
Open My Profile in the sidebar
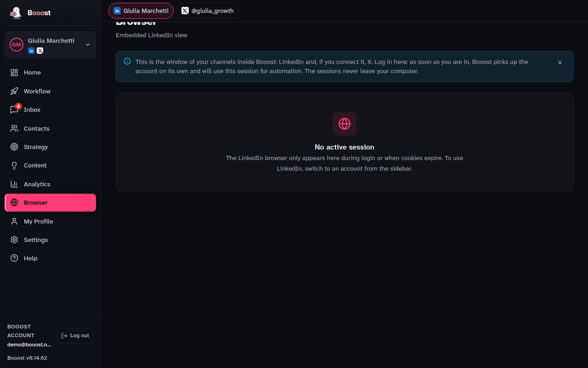click(51, 221)
